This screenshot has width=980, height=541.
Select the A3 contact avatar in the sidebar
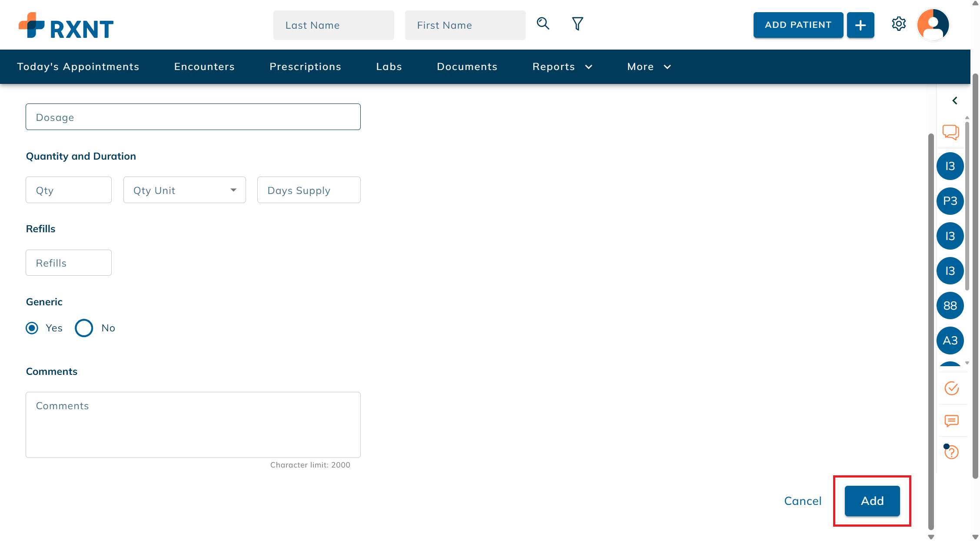click(x=950, y=341)
